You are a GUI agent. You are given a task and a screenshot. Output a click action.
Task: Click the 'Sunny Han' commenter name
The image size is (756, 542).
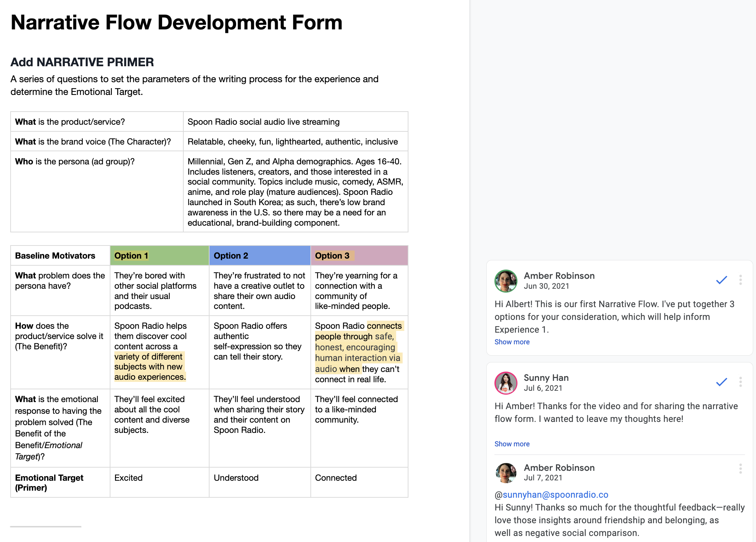click(x=546, y=378)
